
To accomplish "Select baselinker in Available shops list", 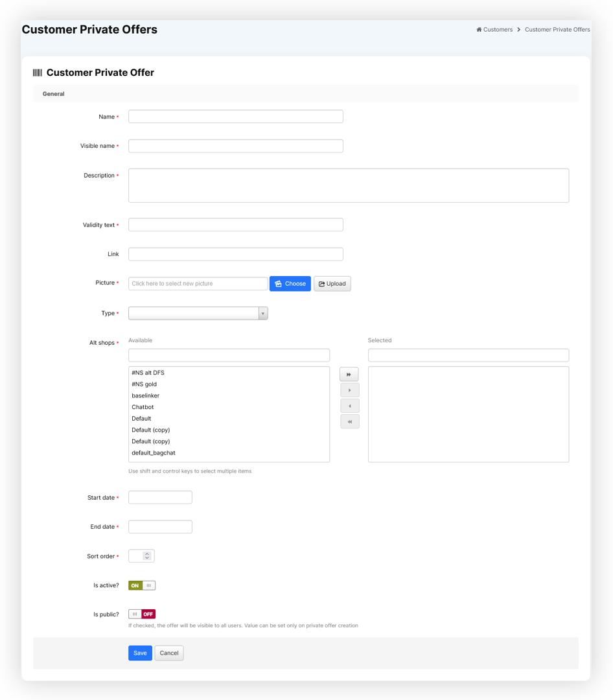I will 145,395.
